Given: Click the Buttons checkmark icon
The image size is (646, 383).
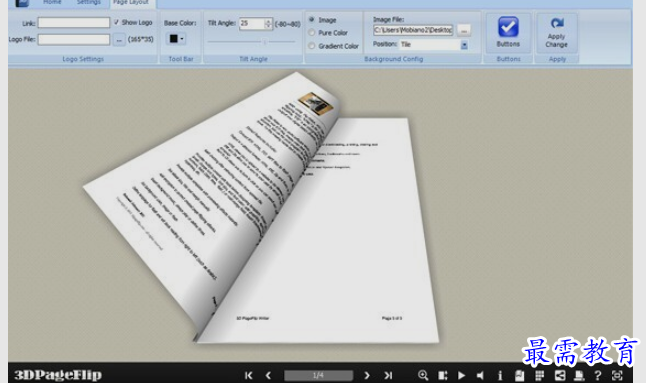Looking at the screenshot, I should click(x=508, y=27).
